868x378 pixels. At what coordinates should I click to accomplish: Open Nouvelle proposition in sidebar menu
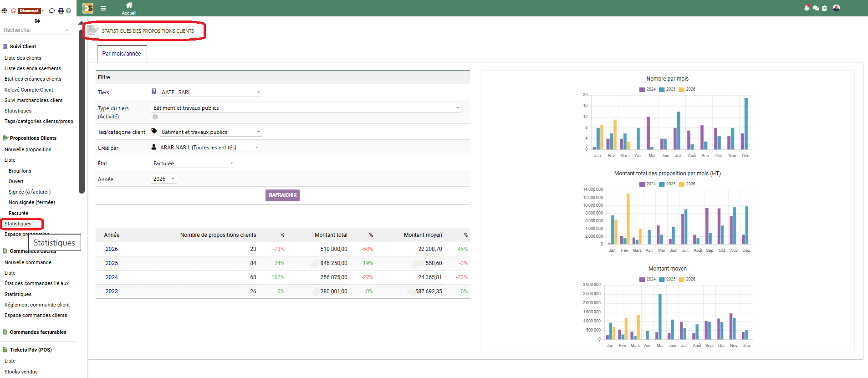point(28,149)
